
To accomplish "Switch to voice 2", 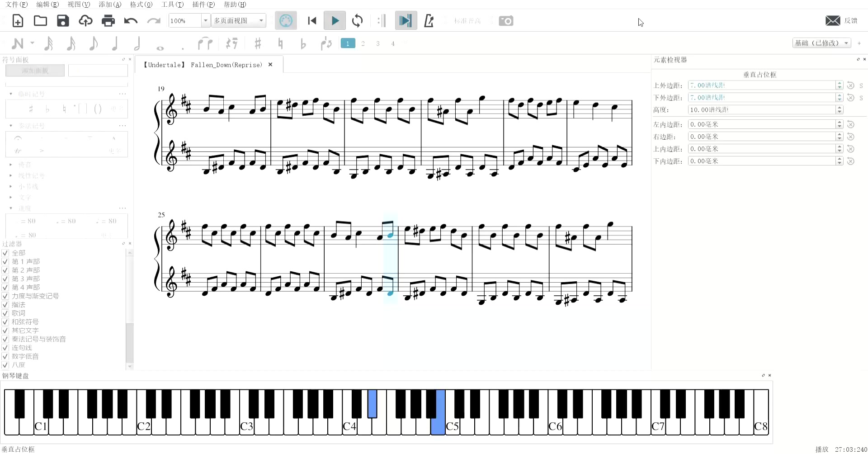I will (363, 43).
